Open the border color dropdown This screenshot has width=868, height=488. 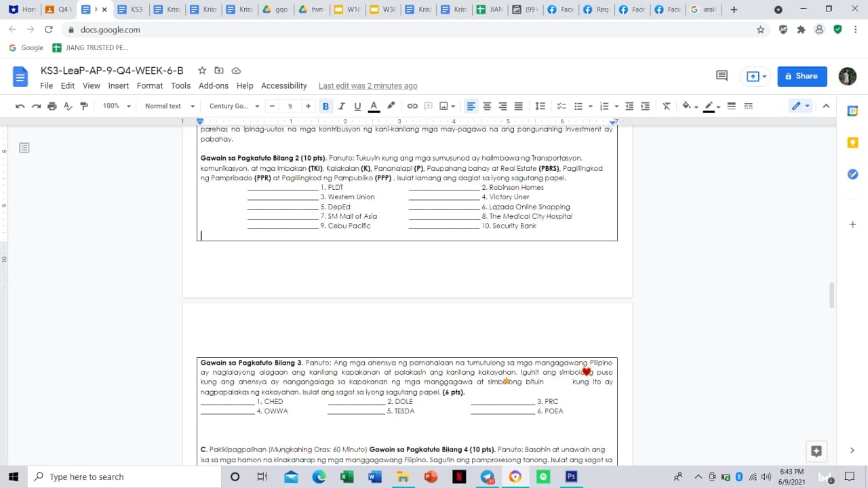(711, 106)
